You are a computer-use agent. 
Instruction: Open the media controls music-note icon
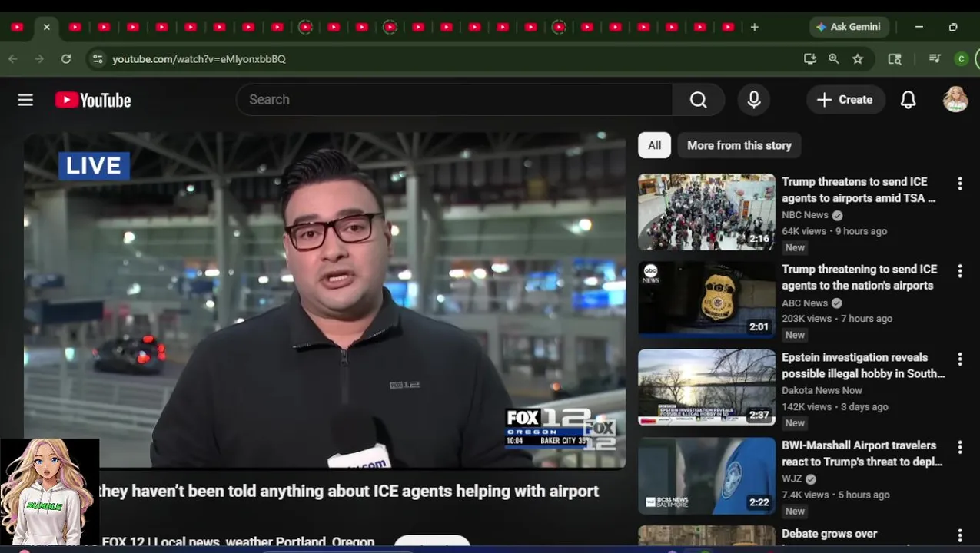[935, 58]
